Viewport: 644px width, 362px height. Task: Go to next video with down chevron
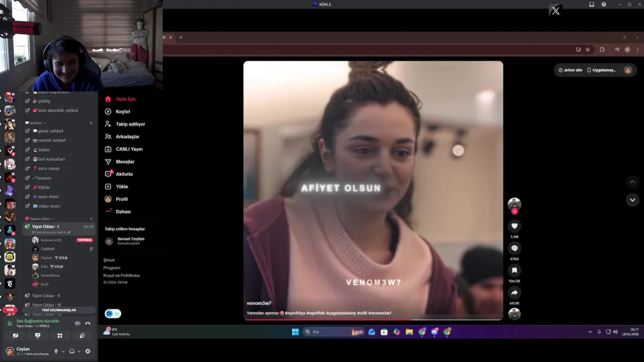click(x=632, y=200)
